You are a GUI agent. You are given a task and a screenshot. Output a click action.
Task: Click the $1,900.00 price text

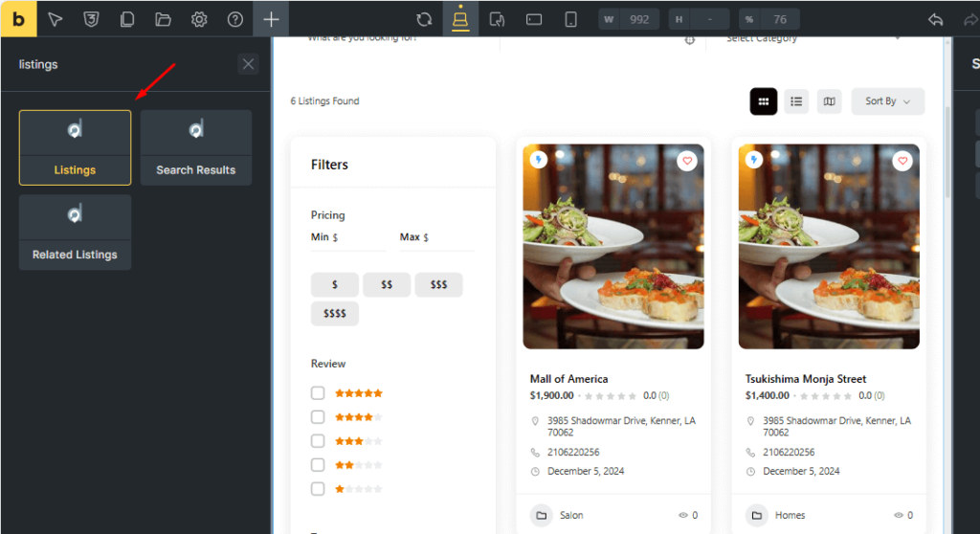[x=552, y=396]
